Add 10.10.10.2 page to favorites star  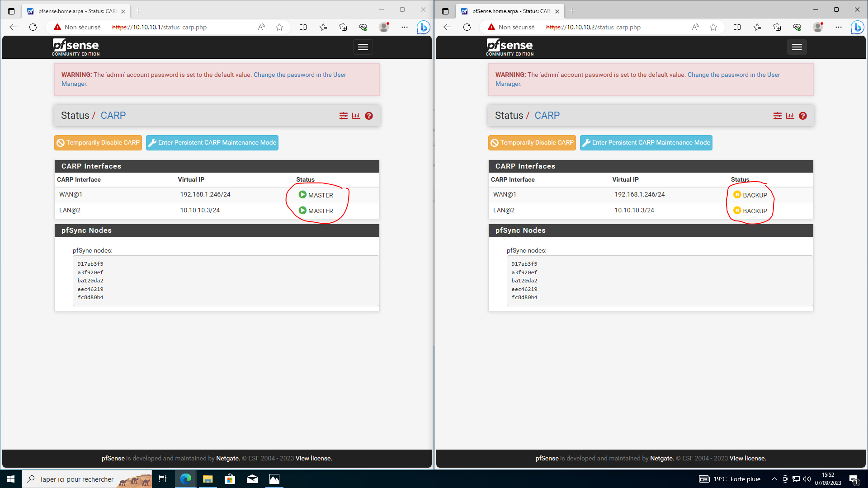coord(713,27)
